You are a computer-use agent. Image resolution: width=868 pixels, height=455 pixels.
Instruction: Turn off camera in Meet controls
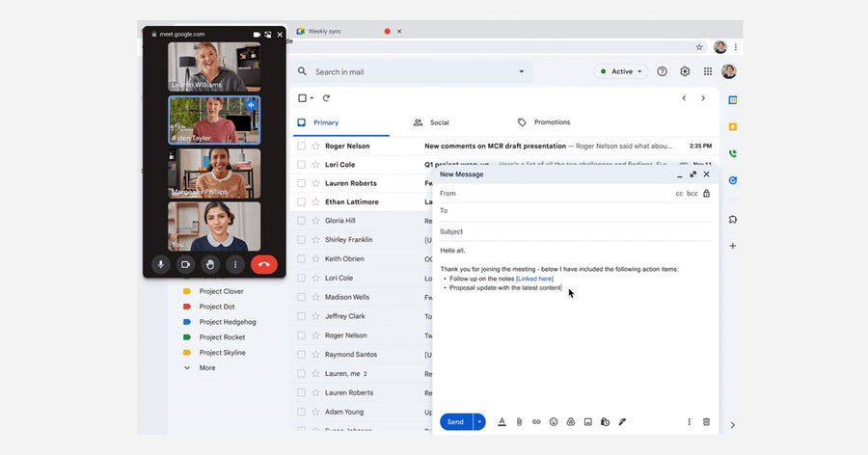coord(185,264)
